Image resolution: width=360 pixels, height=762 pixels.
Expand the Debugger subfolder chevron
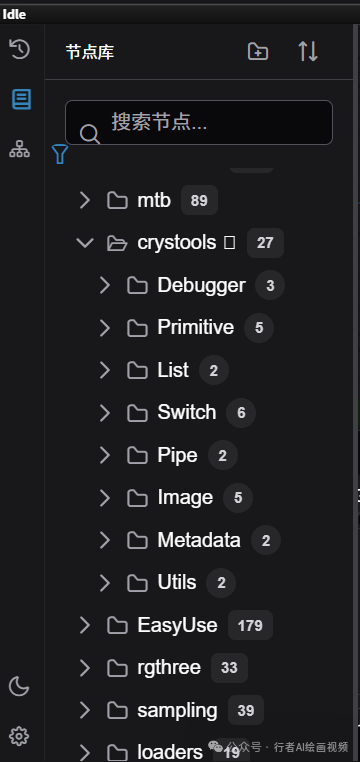(105, 285)
